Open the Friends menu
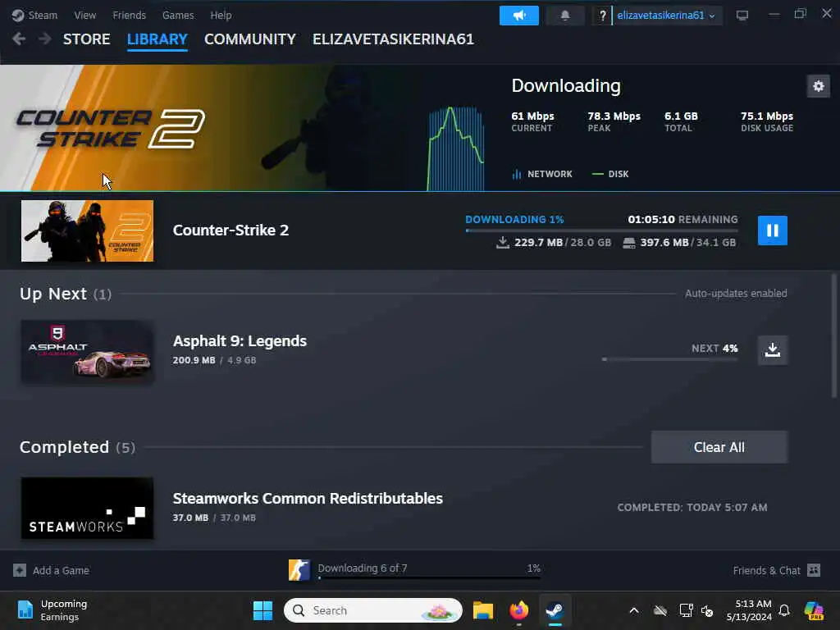The height and width of the screenshot is (630, 840). click(129, 15)
